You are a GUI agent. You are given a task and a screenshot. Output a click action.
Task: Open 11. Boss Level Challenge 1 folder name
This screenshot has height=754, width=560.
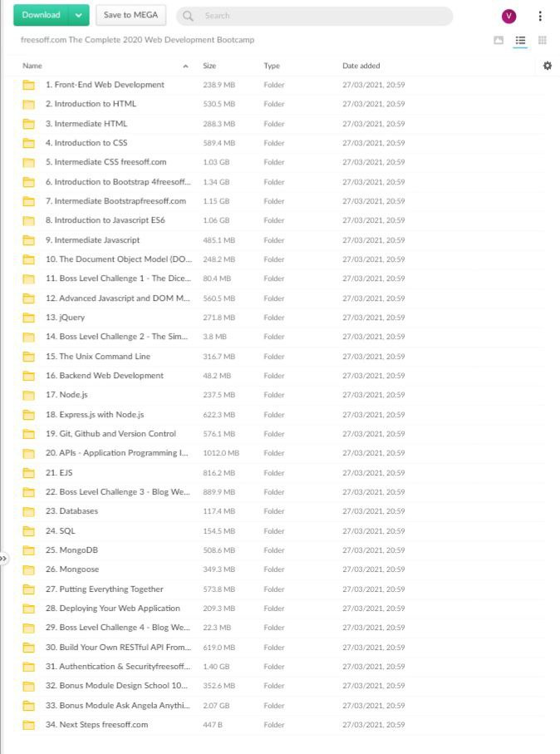[118, 278]
